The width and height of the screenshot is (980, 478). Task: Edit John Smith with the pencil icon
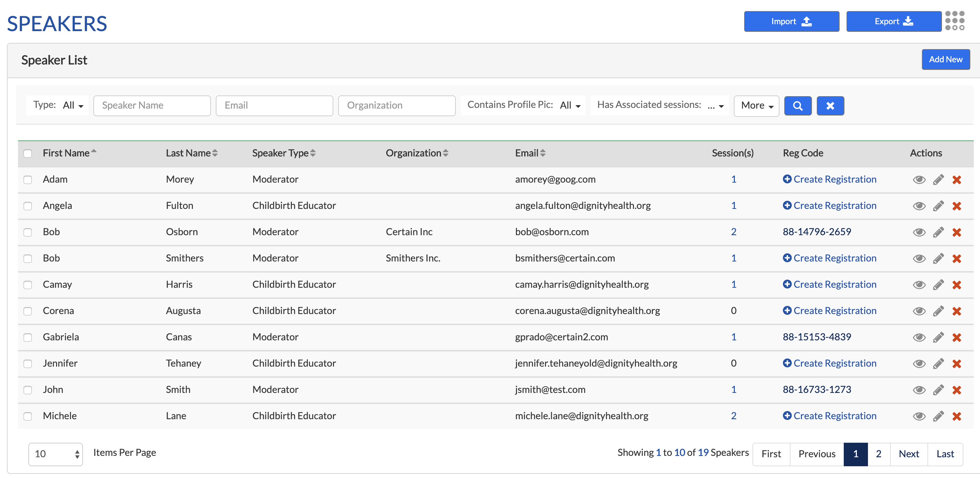coord(939,390)
